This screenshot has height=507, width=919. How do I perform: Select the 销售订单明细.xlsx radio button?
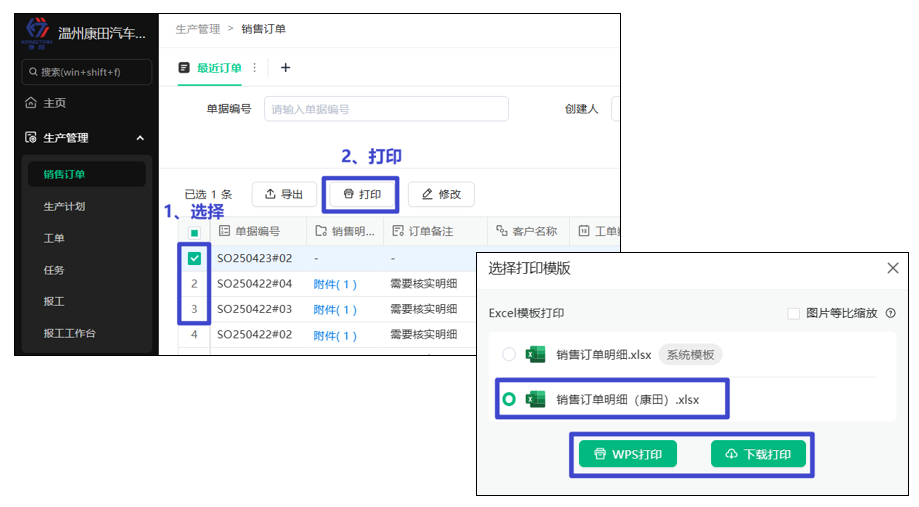pos(509,354)
